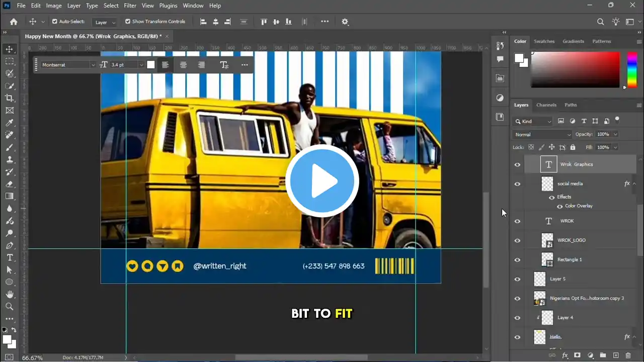
Task: Click the text color swatch
Action: coord(150,65)
